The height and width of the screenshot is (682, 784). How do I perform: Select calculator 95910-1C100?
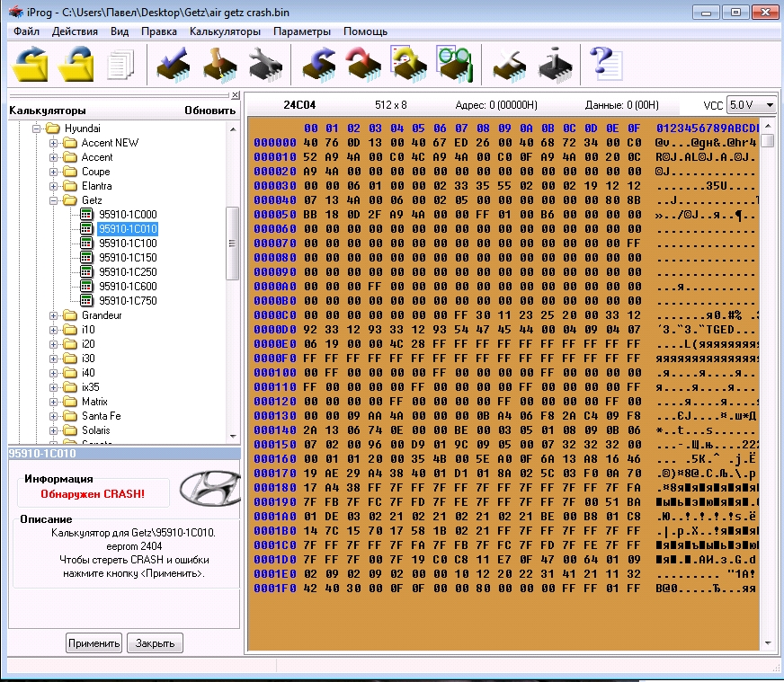[128, 244]
